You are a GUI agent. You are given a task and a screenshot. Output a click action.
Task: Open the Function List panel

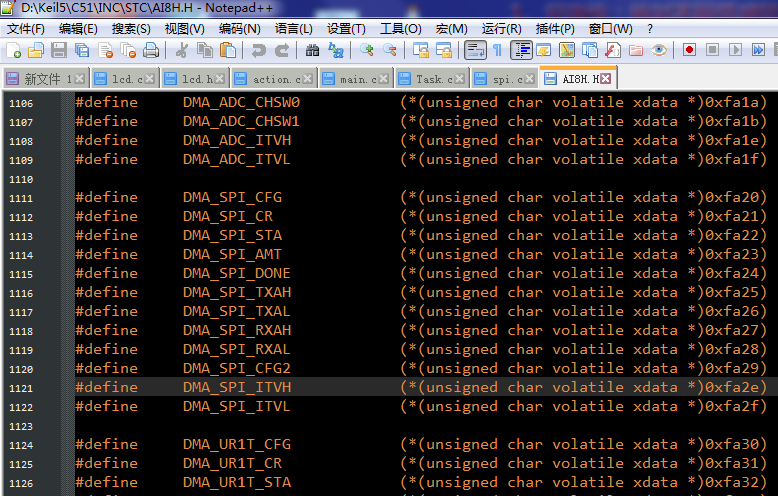pos(613,51)
